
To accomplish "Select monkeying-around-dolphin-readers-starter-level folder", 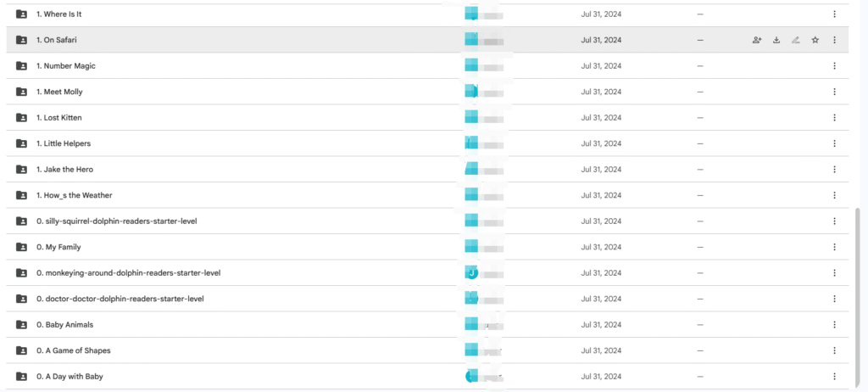I will click(x=427, y=273).
